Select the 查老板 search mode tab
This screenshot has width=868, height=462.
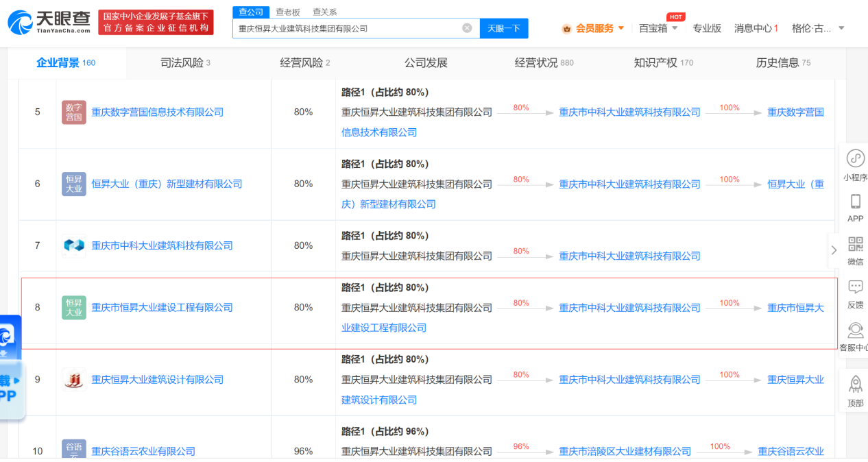pos(288,12)
